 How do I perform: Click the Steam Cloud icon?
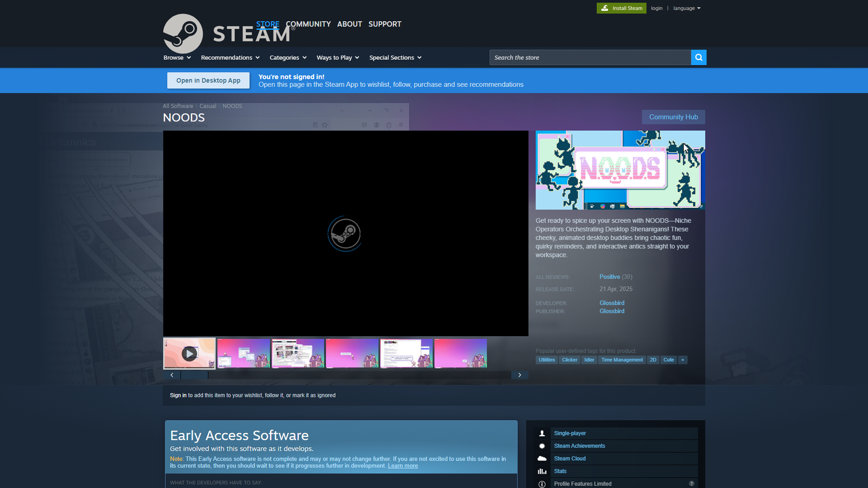point(541,458)
